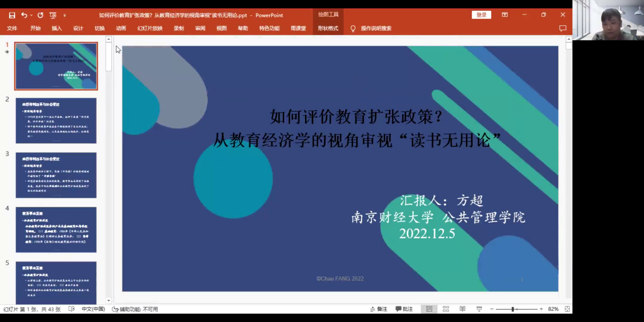Switch to Reading view icon
This screenshot has height=322, width=644.
pyautogui.click(x=462, y=309)
